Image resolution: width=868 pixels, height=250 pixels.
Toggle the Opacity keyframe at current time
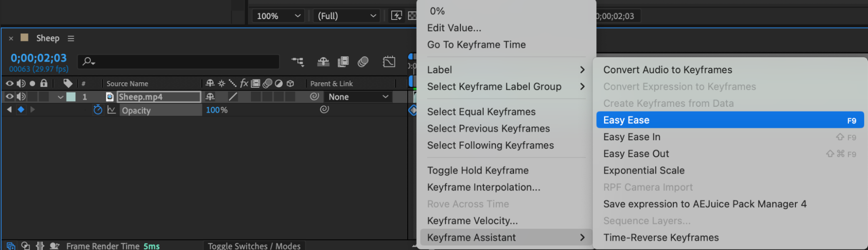21,110
